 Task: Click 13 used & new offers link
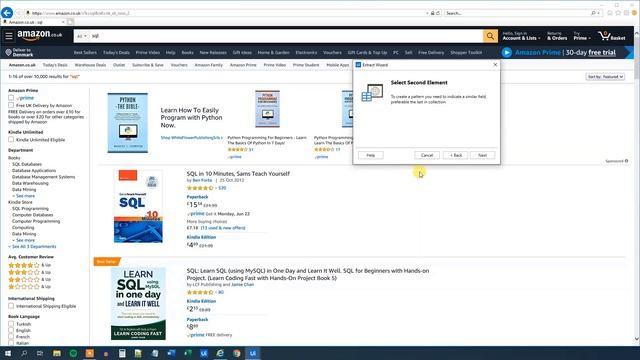[223, 228]
